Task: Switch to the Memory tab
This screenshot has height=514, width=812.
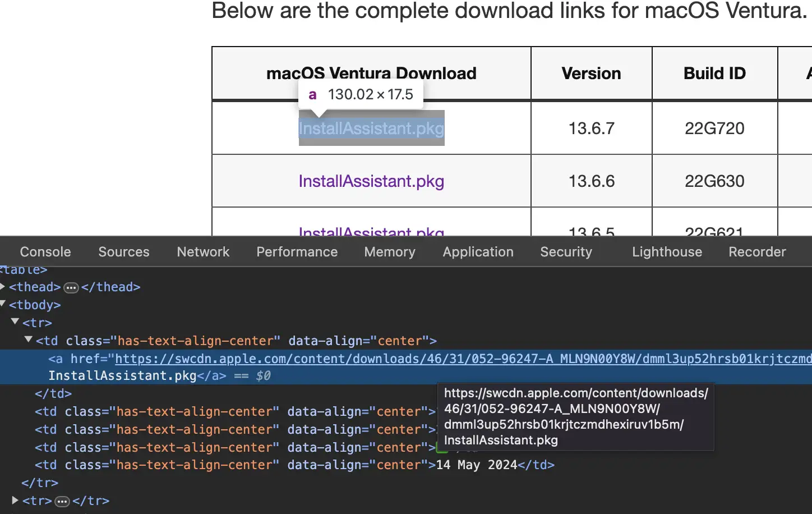Action: coord(390,252)
